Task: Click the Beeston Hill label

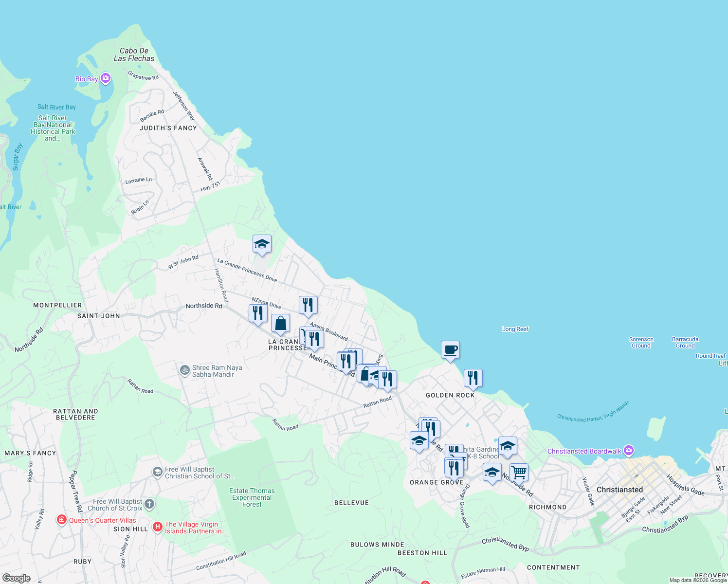Action: 422,553
